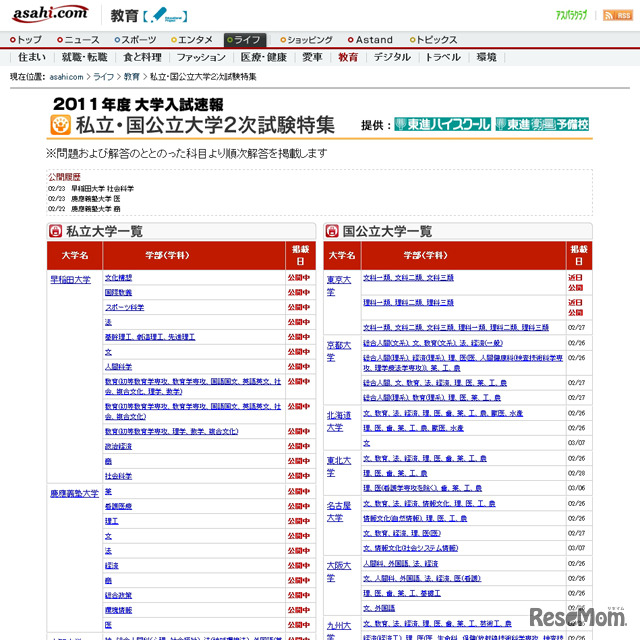The image size is (640, 640).
Task: Click 早稲田大学 社会科学 history entry
Action: (x=102, y=189)
